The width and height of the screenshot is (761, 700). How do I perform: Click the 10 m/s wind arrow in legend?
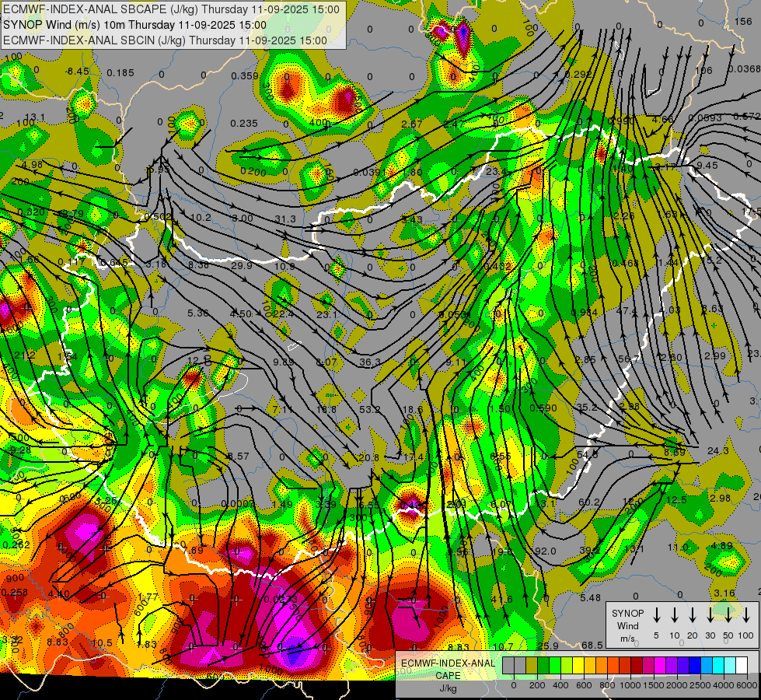(x=675, y=614)
